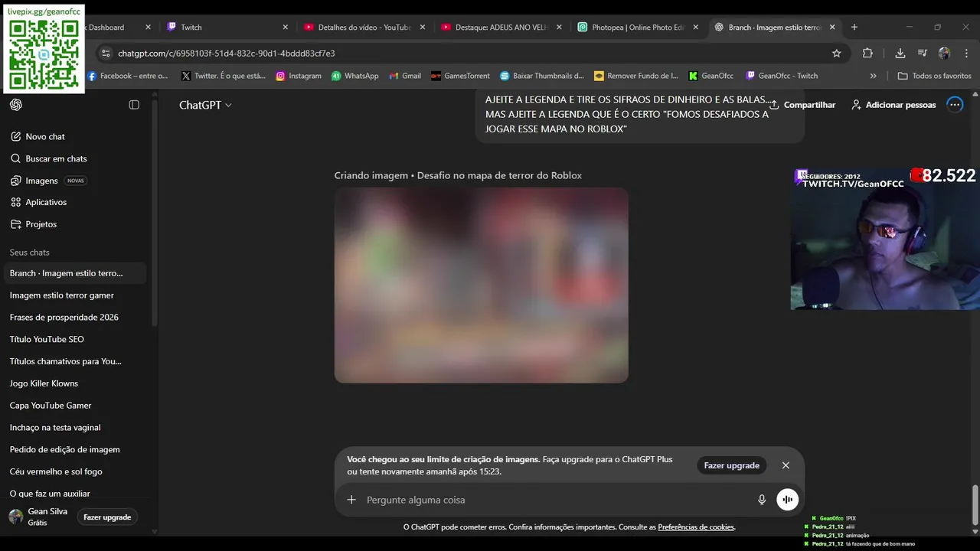The width and height of the screenshot is (980, 551).
Task: Select chat 'Título YouTube SEO'
Action: tap(73, 339)
